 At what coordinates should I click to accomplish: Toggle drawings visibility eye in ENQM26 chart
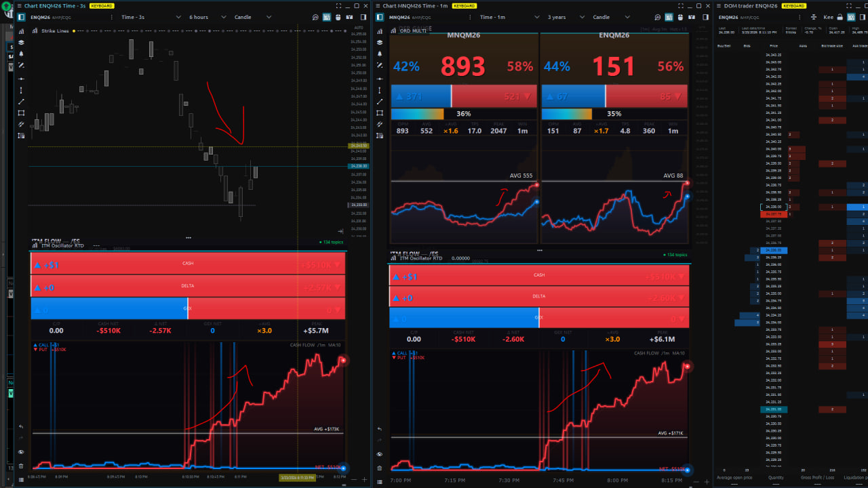[21, 451]
